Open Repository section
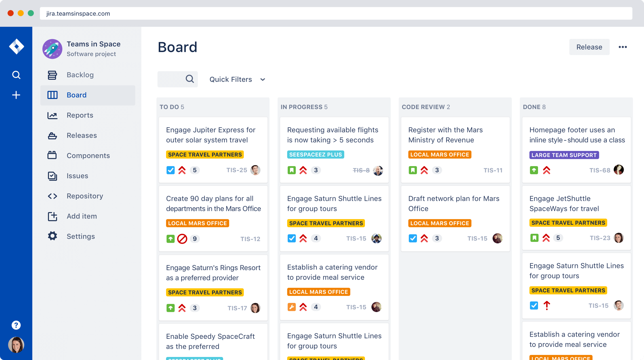 click(85, 196)
